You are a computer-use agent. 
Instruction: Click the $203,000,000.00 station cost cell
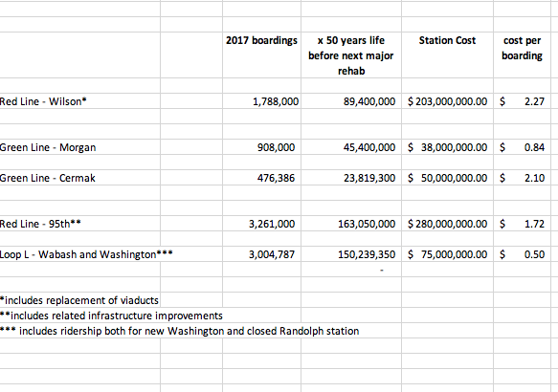pyautogui.click(x=447, y=101)
